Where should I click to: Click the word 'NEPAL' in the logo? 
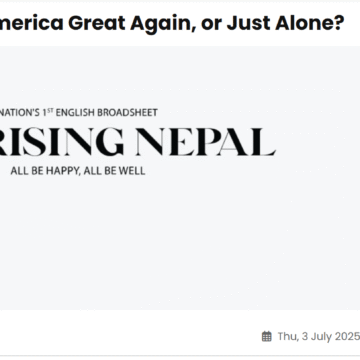point(206,142)
